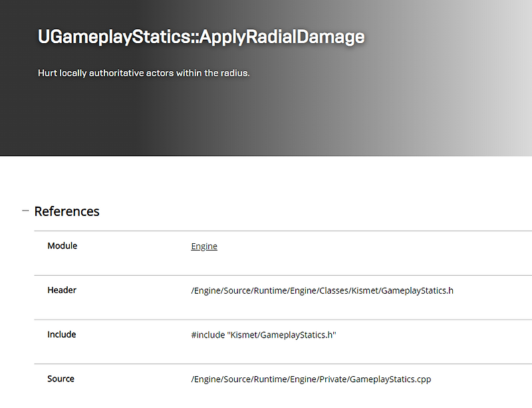
Task: Click the GameplayStatics.h header file path
Action: (x=322, y=290)
